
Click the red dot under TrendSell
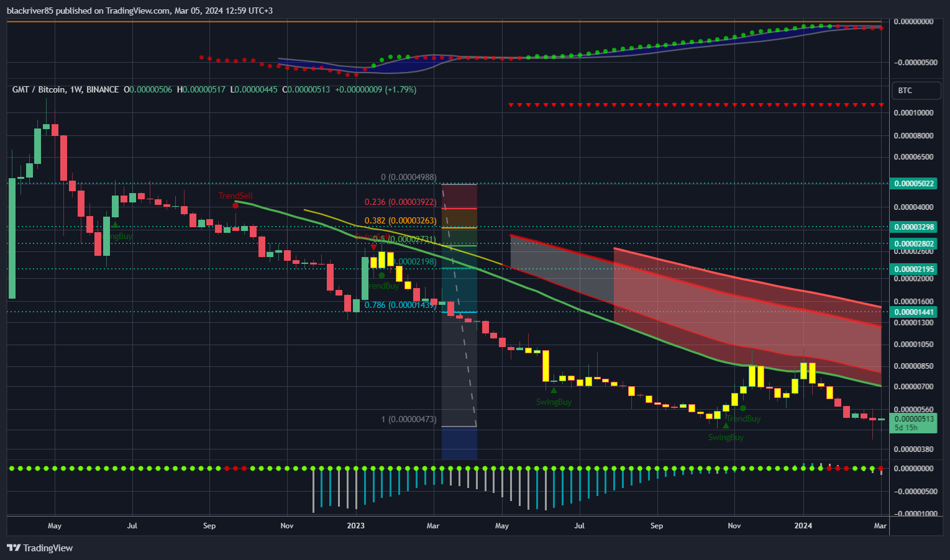pyautogui.click(x=235, y=205)
